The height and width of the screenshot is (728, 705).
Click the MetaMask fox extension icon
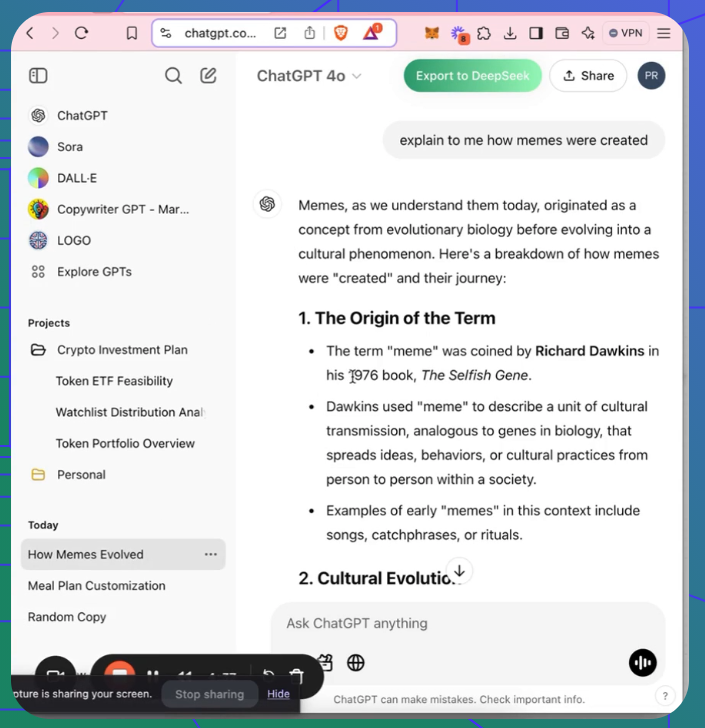tap(432, 33)
